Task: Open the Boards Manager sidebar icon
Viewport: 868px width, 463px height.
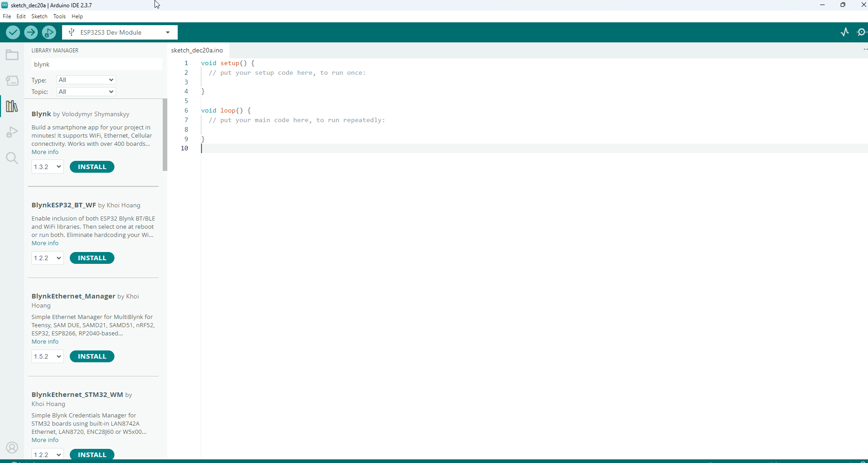Action: 12,81
